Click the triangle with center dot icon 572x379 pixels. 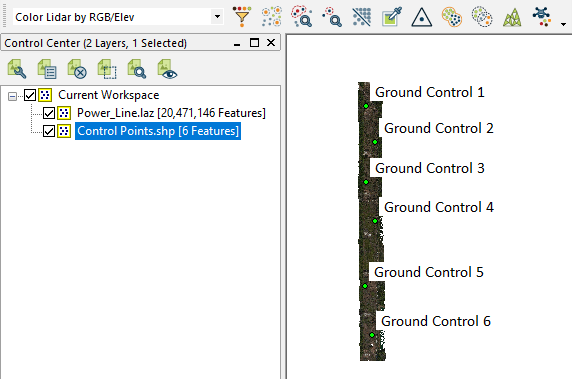[422, 18]
